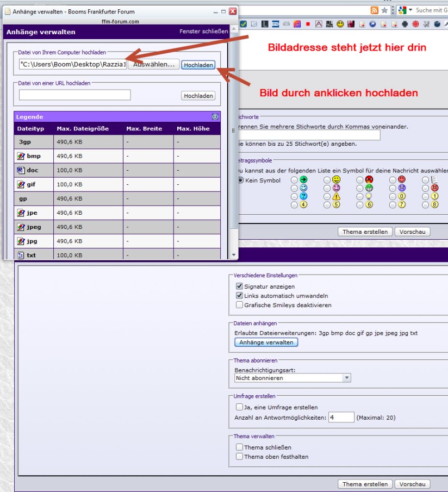This screenshot has height=492, width=448.
Task: Click 'Fenster schließen' link
Action: [x=204, y=32]
